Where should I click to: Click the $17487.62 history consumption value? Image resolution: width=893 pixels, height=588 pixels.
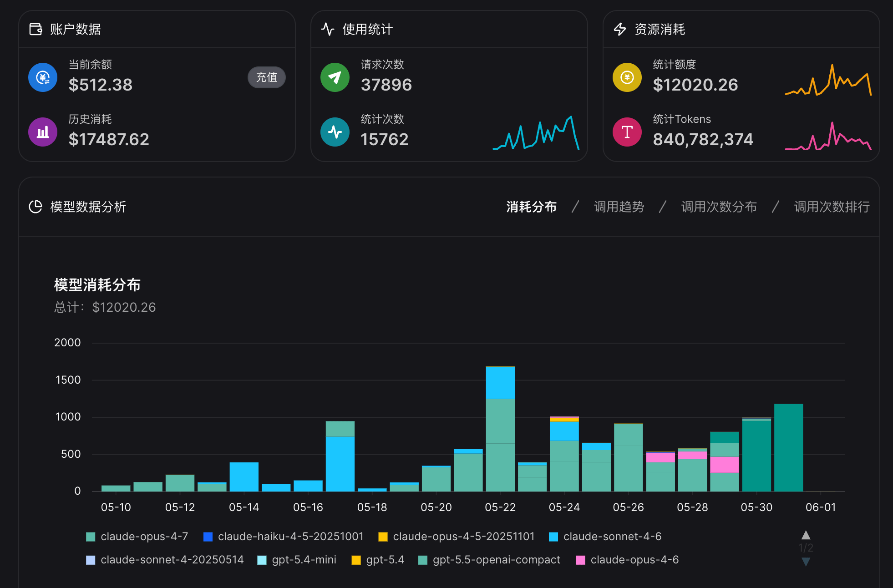[x=109, y=139]
